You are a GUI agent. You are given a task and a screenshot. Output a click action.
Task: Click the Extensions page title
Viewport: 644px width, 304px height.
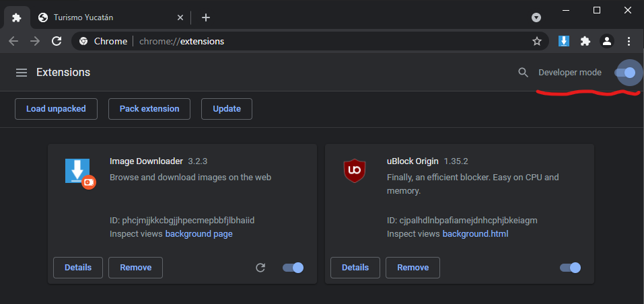tap(63, 73)
